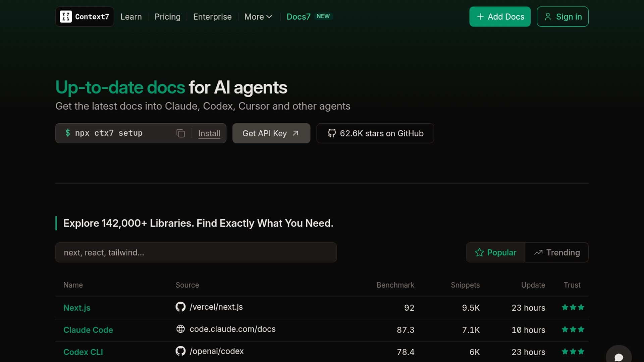This screenshot has width=644, height=362.
Task: Click the Source column header
Action: pos(187,285)
